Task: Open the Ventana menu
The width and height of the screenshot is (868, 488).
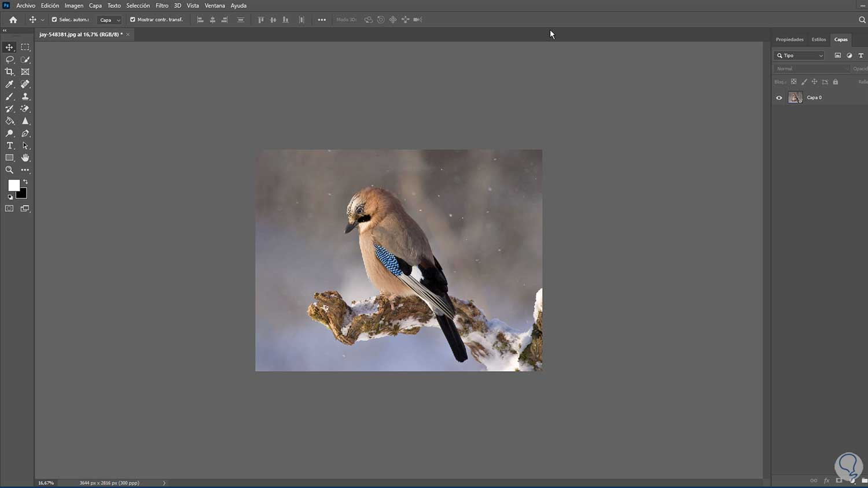Action: 215,6
